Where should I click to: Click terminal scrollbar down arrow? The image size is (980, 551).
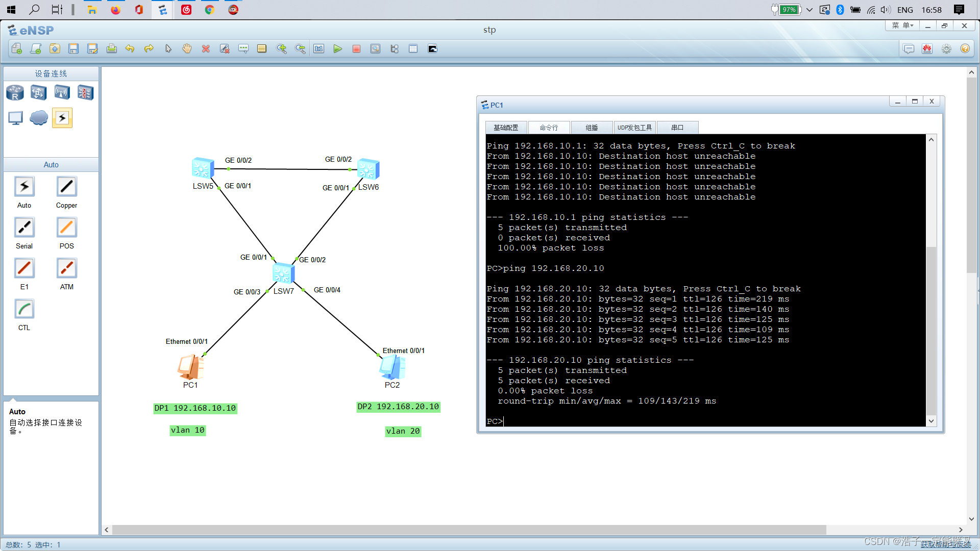[932, 421]
